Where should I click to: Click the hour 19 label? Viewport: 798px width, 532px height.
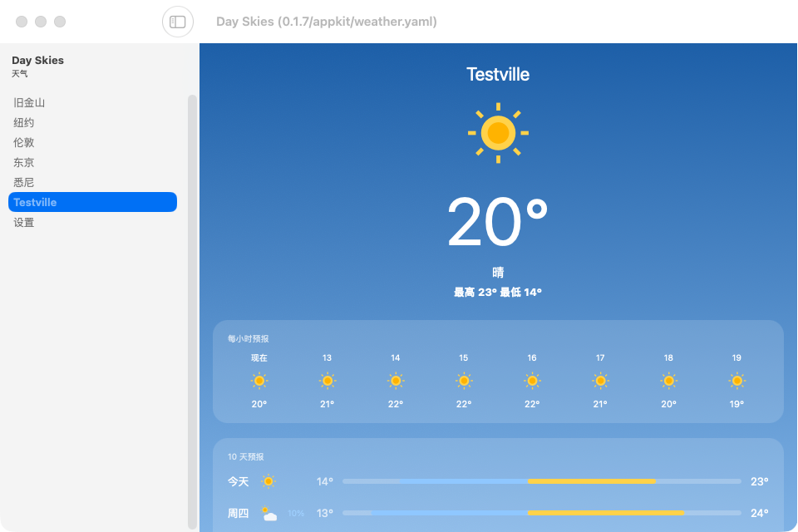pyautogui.click(x=736, y=358)
